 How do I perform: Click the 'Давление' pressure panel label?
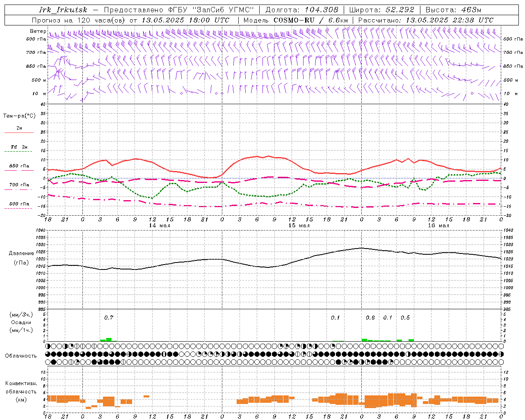pos(21,253)
